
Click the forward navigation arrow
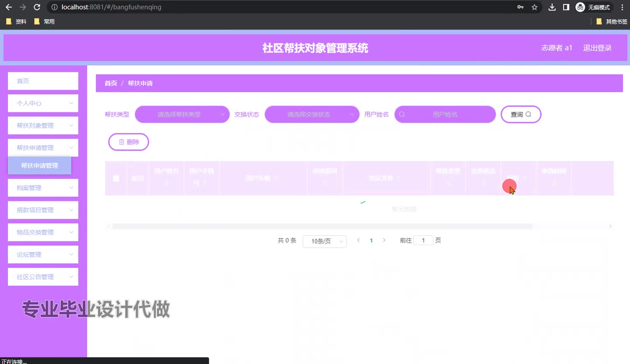pyautogui.click(x=23, y=7)
